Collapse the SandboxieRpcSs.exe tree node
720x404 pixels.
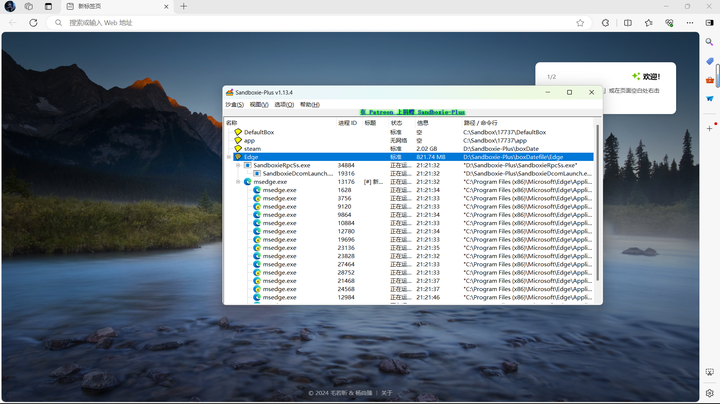(238, 165)
